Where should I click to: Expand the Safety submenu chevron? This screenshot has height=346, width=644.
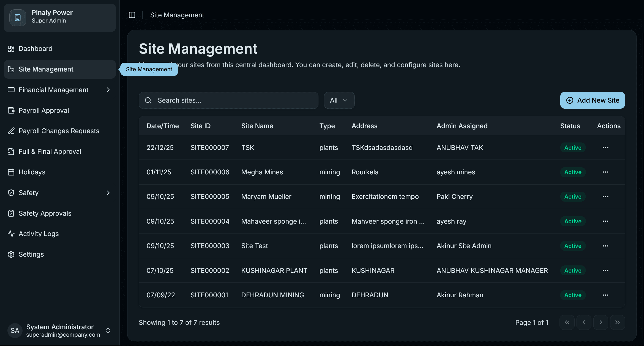point(108,193)
